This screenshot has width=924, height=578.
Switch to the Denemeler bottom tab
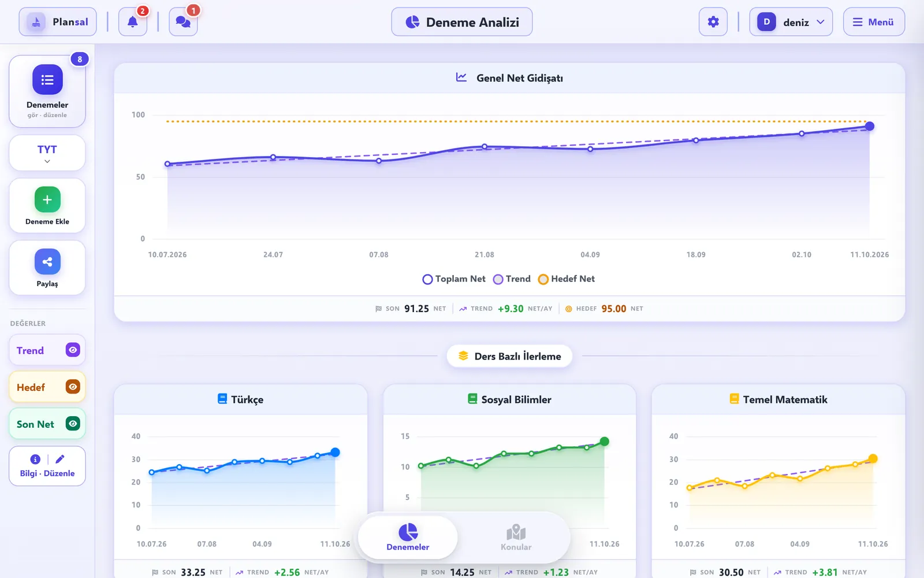pos(408,538)
